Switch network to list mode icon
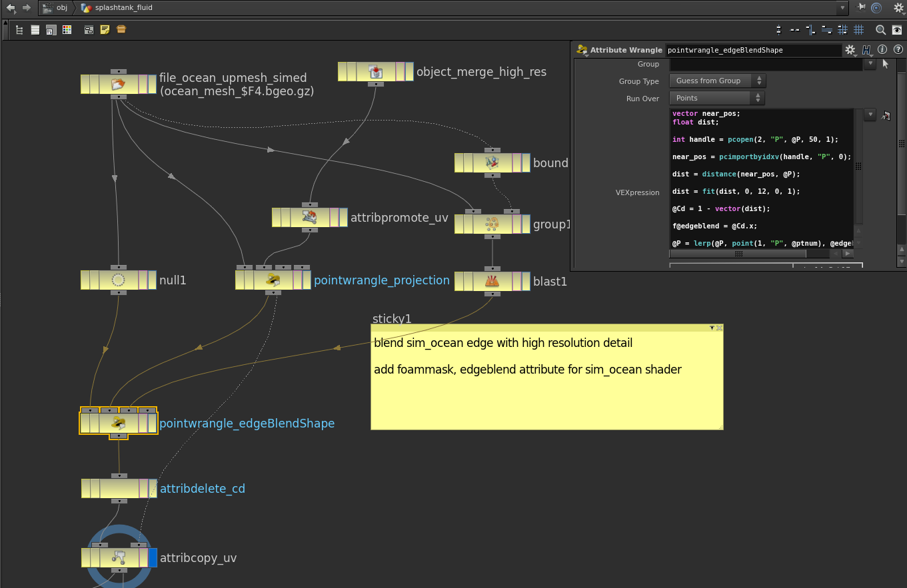Screen dimensions: 907x588 click(x=35, y=30)
